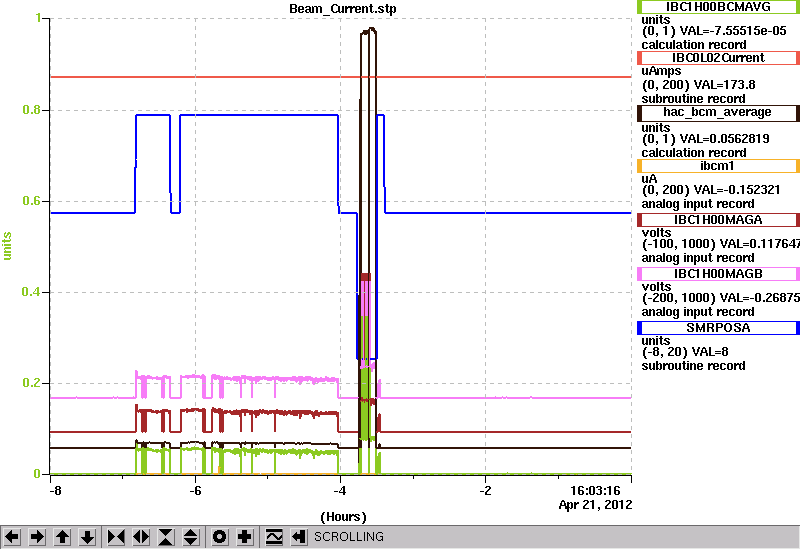Click the SCROLLING status label
The width and height of the screenshot is (800, 549).
[x=349, y=537]
